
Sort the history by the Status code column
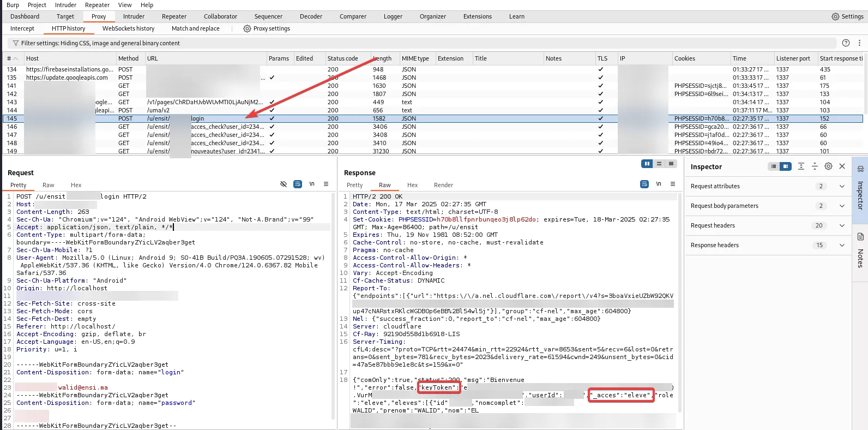(342, 58)
